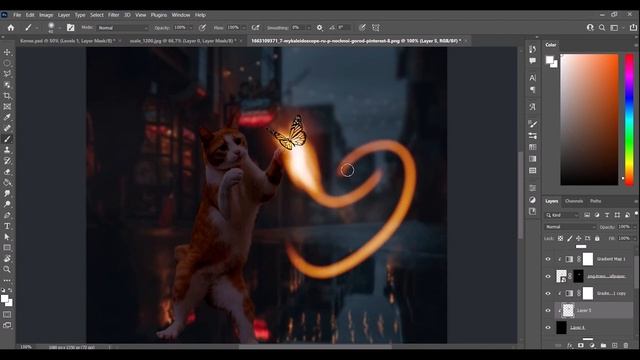Select the Move tool
The image size is (640, 360).
tap(7, 52)
